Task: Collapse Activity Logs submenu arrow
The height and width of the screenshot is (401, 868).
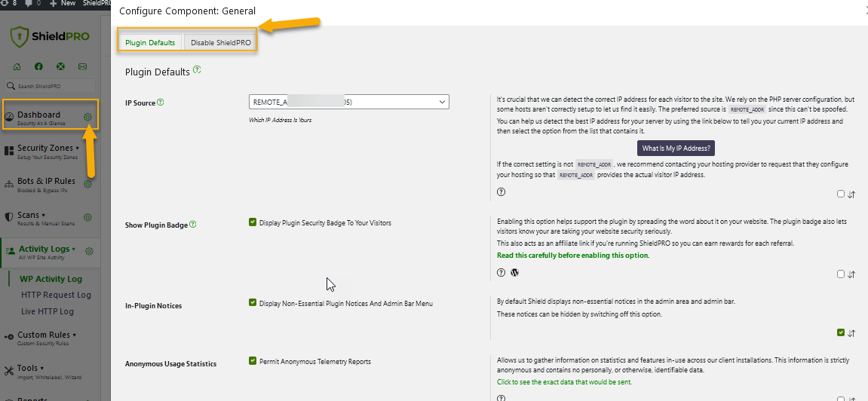Action: pos(74,249)
